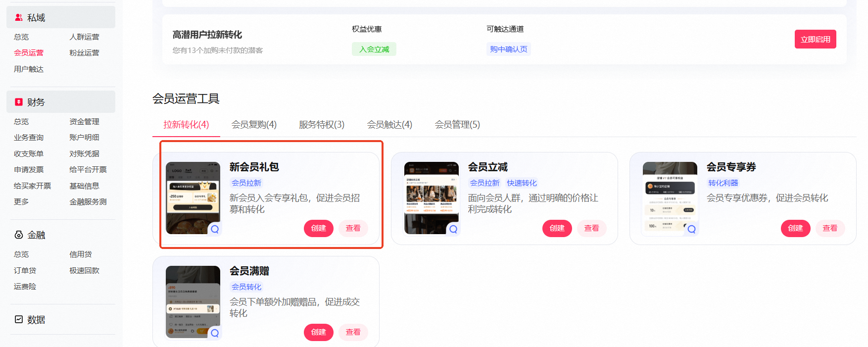This screenshot has width=868, height=347.
Task: Open 极速回款 in sidebar
Action: [x=84, y=271]
